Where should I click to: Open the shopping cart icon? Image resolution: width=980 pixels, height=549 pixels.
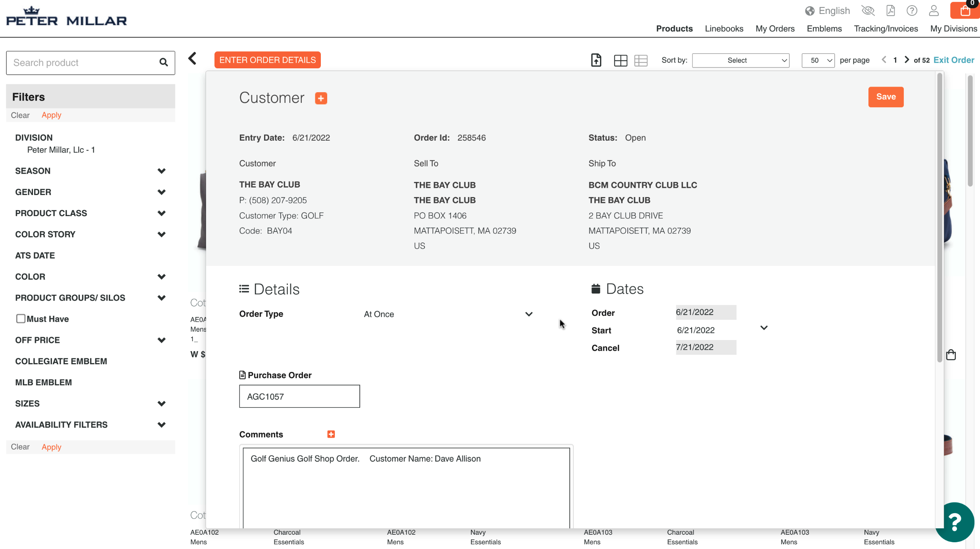coord(965,10)
